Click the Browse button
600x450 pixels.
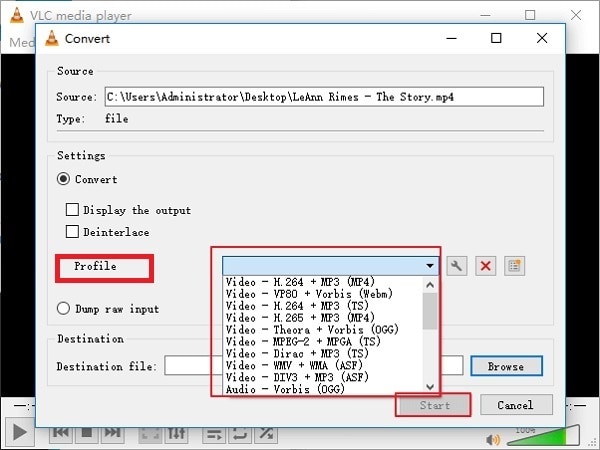click(506, 366)
